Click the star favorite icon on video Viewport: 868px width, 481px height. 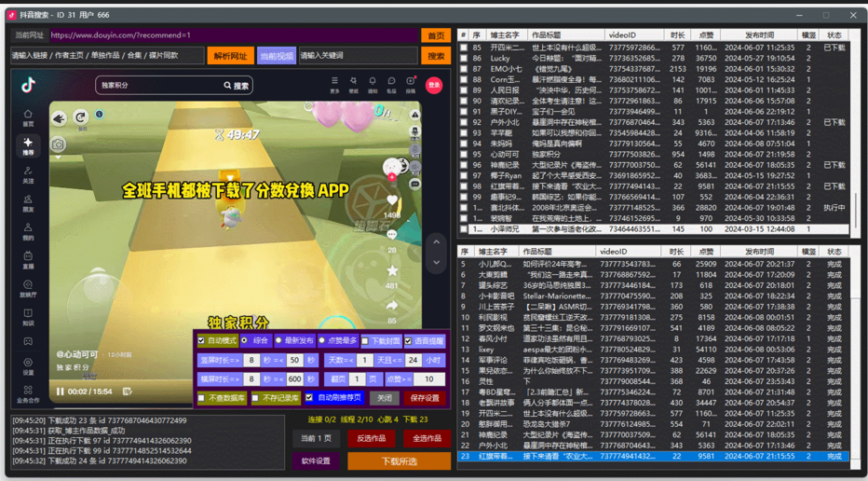click(392, 271)
